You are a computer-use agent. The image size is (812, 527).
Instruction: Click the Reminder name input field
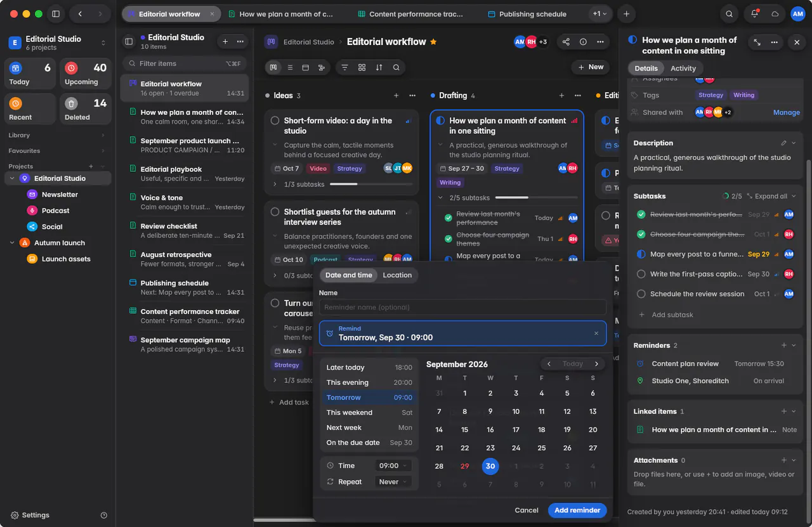(x=462, y=308)
